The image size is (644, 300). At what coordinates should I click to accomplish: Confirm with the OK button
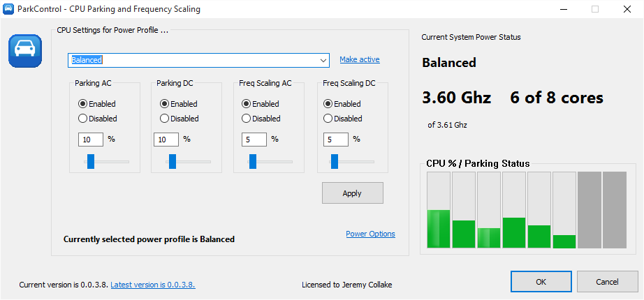click(x=541, y=282)
